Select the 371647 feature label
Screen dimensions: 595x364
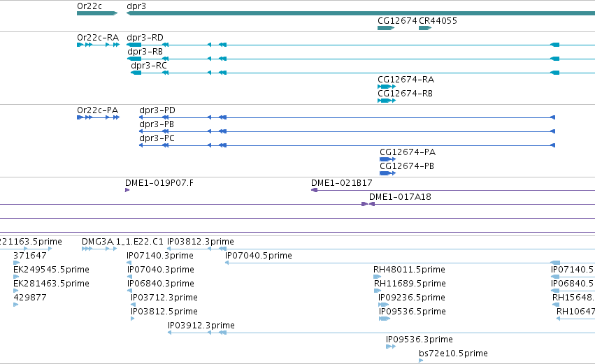pos(30,256)
